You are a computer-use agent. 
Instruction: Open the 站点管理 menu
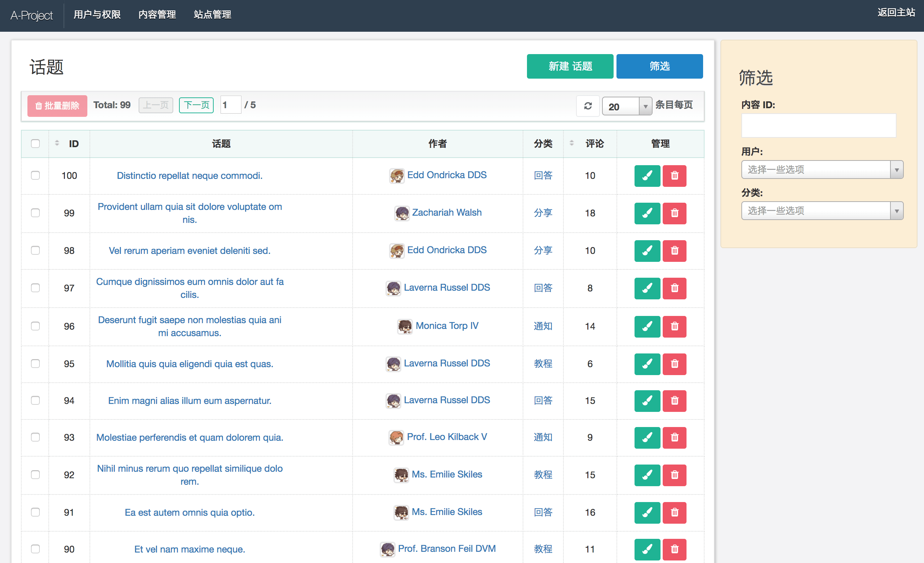(212, 15)
